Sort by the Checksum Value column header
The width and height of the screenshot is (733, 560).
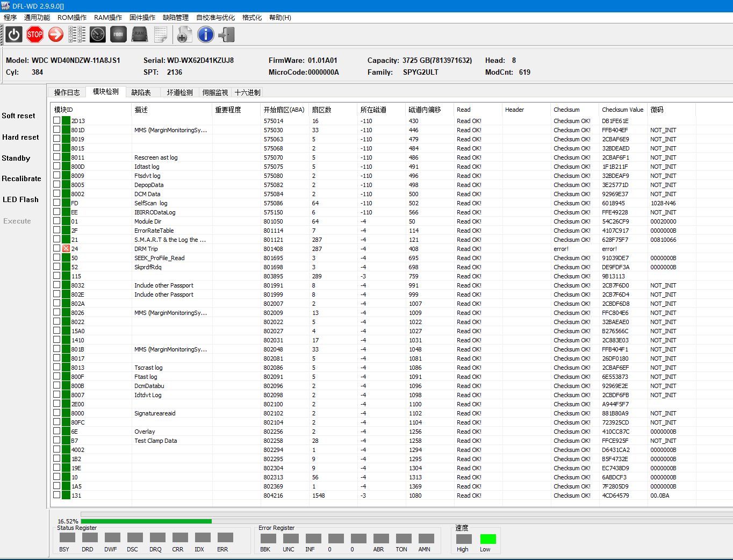point(623,110)
